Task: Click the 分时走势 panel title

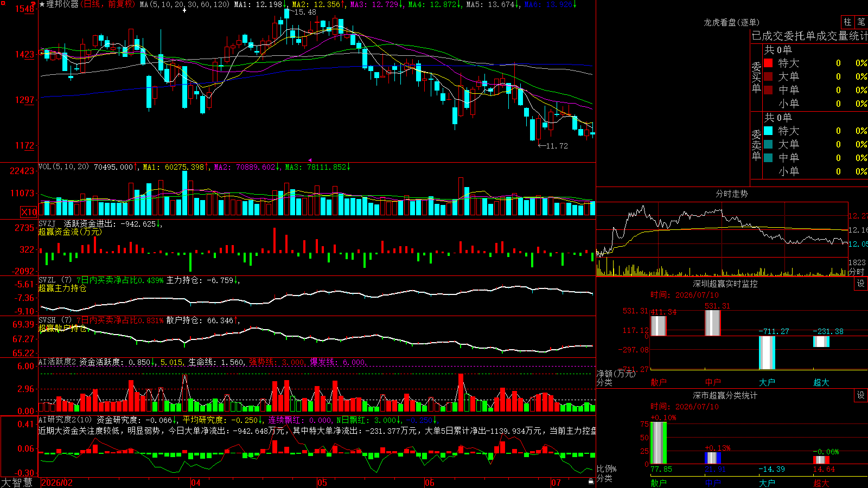Action: point(731,194)
